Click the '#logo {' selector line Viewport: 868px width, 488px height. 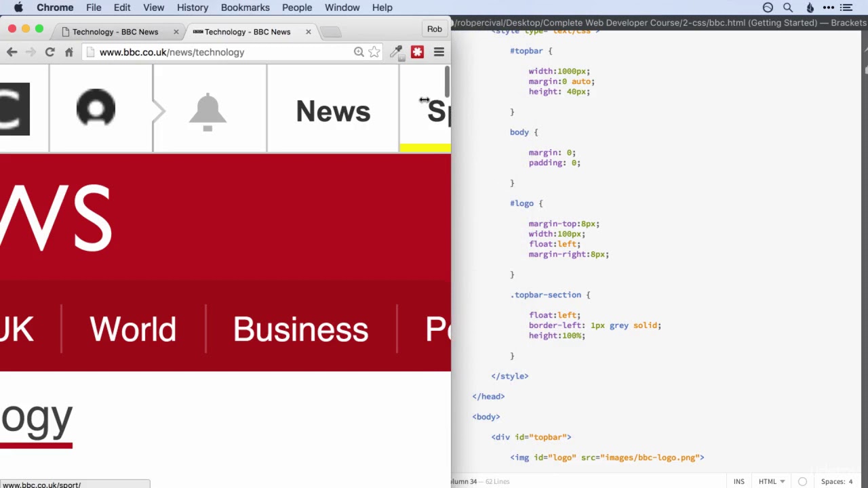(526, 203)
